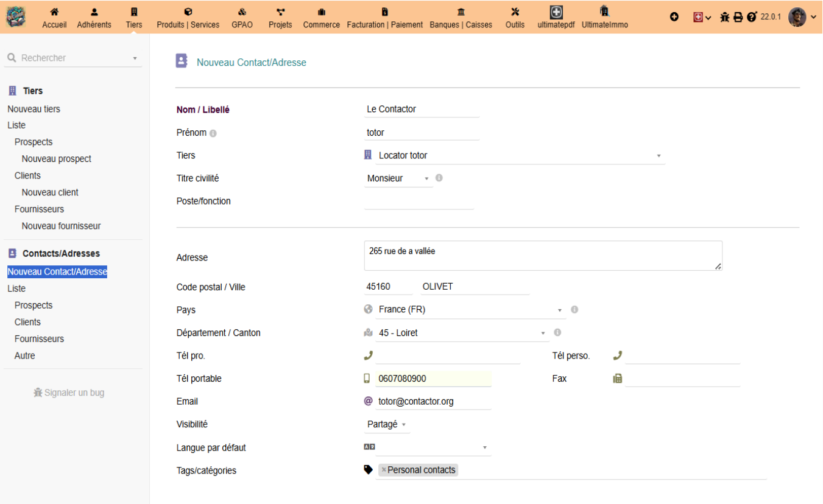Open the Tiers top menu
Image resolution: width=823 pixels, height=504 pixels.
point(134,18)
